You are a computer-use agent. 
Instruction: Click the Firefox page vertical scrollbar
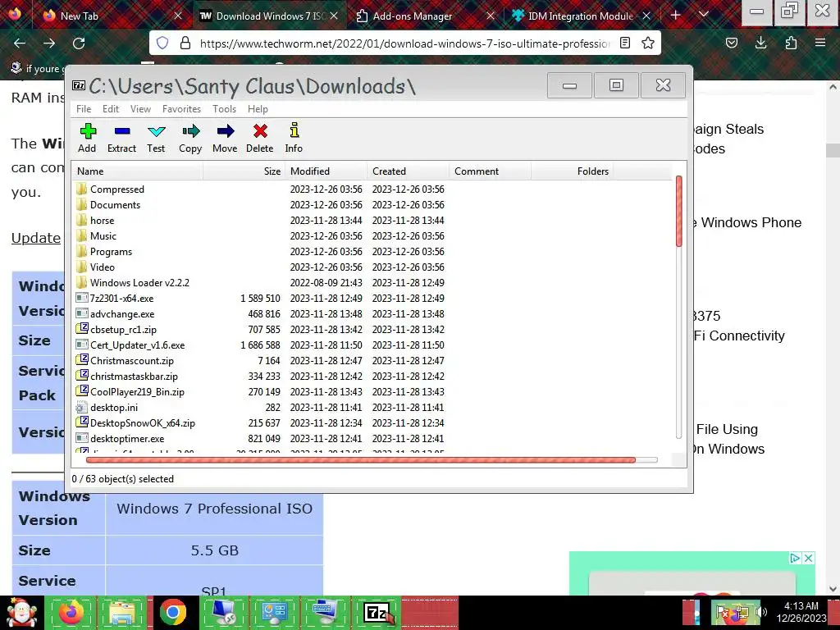(x=833, y=151)
